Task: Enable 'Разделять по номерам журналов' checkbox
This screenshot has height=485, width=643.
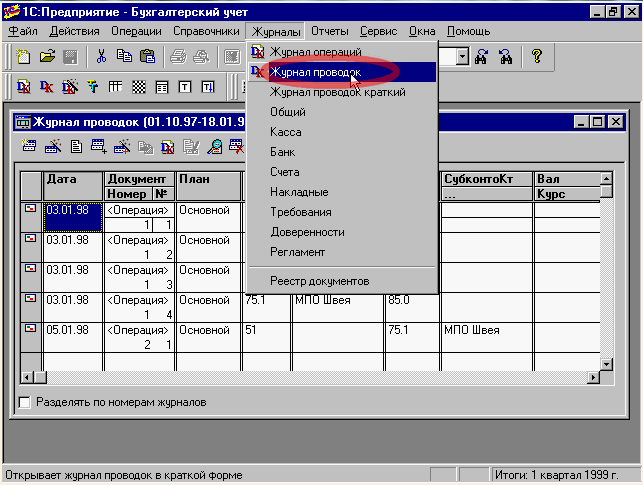Action: 25,403
